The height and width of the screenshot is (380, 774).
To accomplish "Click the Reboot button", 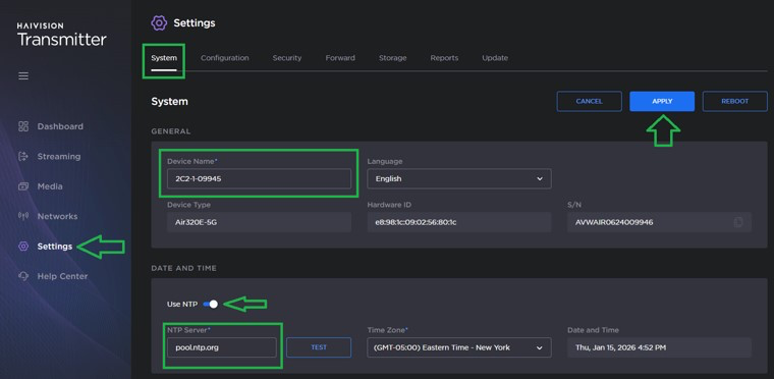I will pos(735,101).
